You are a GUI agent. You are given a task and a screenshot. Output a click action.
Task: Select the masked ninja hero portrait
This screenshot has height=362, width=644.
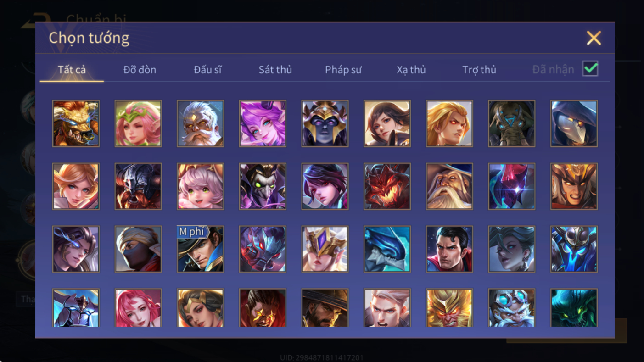point(138,250)
